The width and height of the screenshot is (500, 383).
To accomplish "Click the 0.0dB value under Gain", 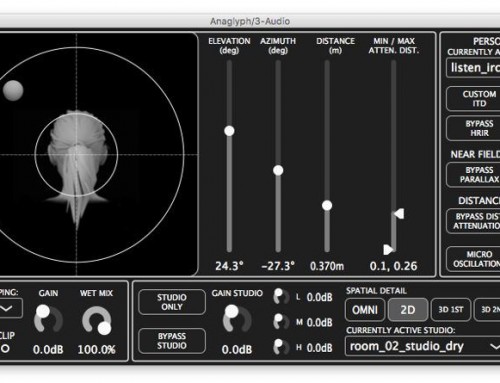I will pyautogui.click(x=48, y=349).
